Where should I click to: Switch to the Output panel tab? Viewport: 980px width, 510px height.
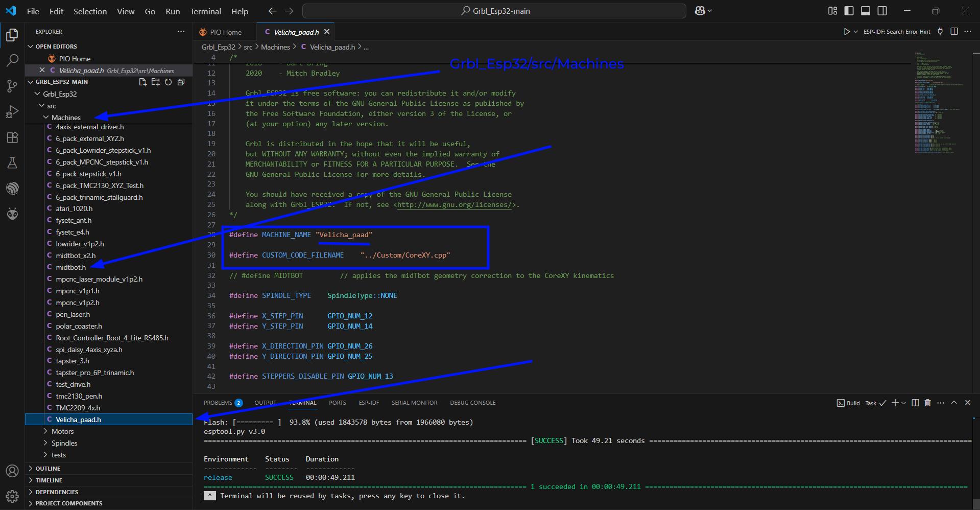[x=265, y=403]
